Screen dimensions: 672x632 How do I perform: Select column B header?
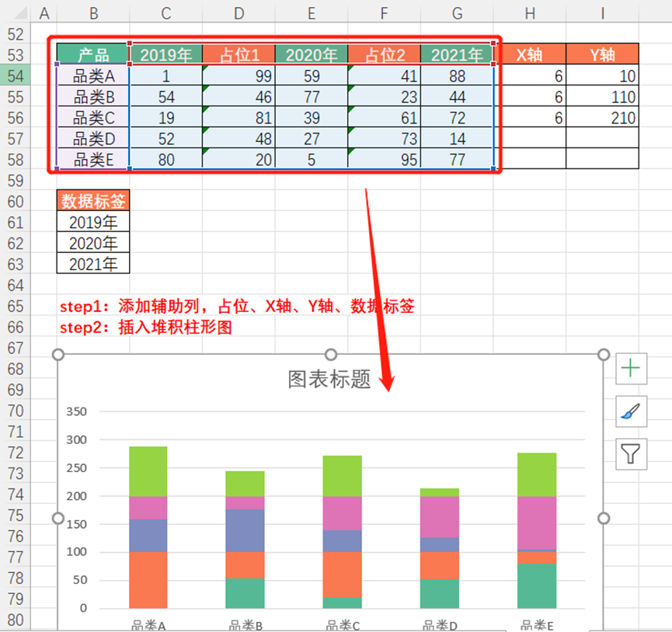coord(93,13)
